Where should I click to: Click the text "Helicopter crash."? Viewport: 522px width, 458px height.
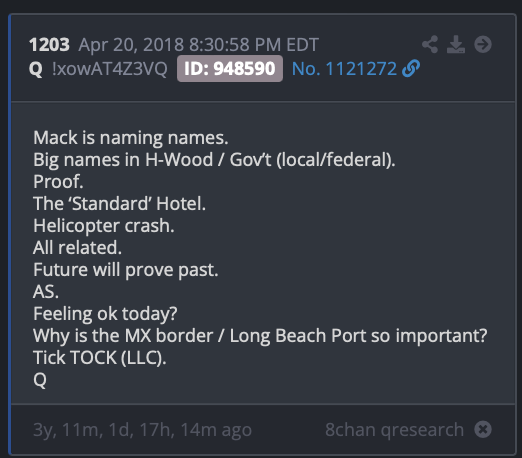pos(104,226)
